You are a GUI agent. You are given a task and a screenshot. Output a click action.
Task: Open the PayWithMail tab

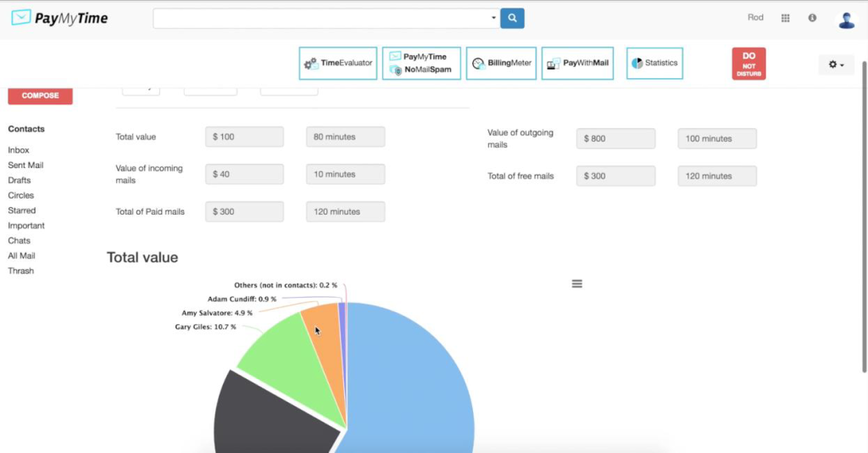(577, 63)
